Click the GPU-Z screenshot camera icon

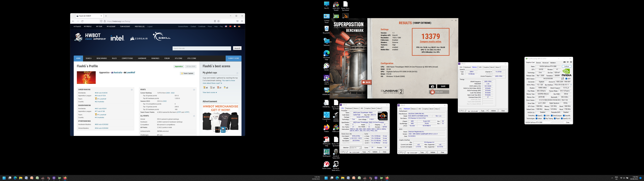point(565,62)
